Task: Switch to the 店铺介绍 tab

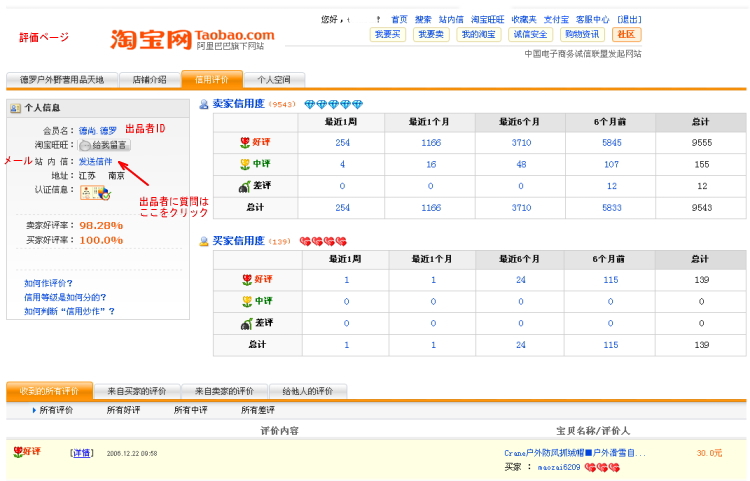Action: 149,80
